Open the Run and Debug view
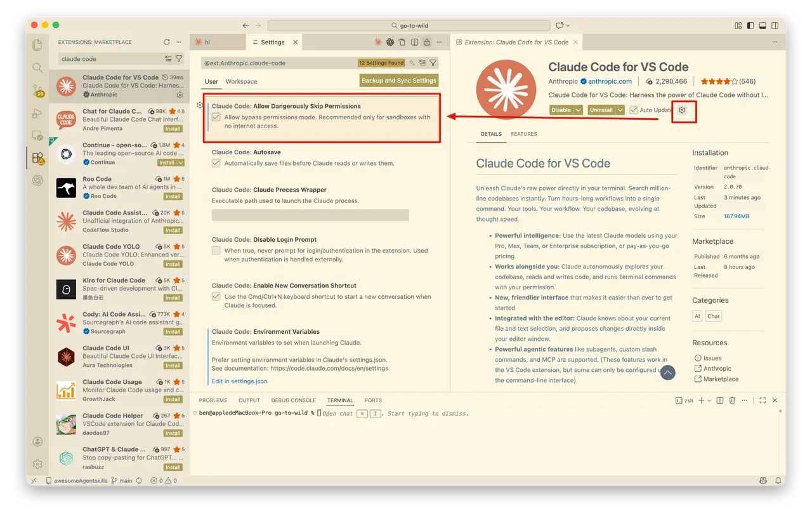Screen dimensions: 812x521 click(x=37, y=114)
